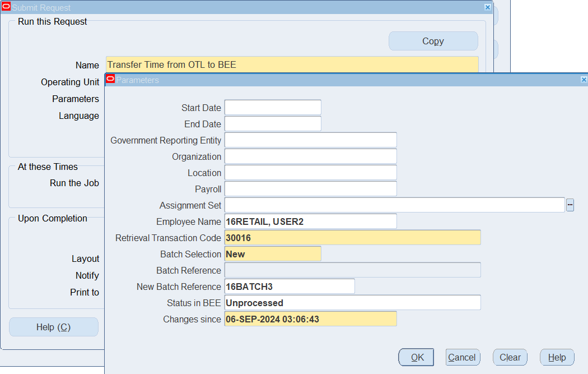588x374 pixels.
Task: Click the Oracle icon in Parameters title bar
Action: coord(110,80)
